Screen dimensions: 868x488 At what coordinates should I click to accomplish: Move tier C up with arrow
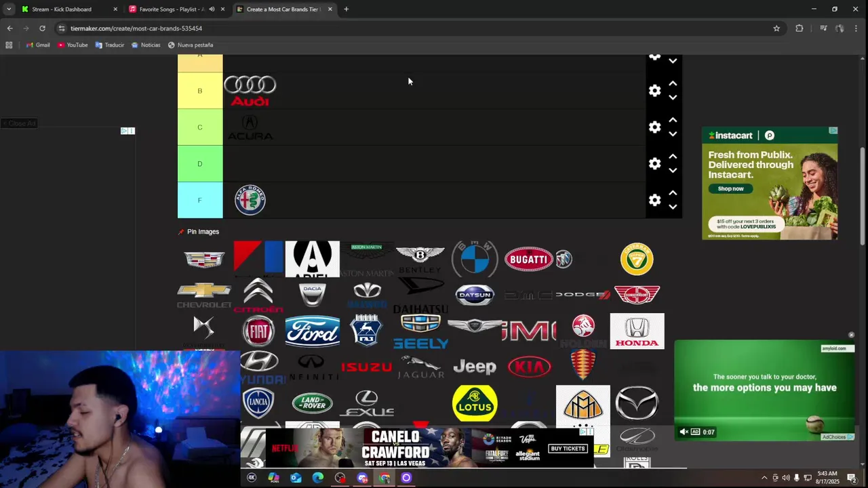[673, 120]
